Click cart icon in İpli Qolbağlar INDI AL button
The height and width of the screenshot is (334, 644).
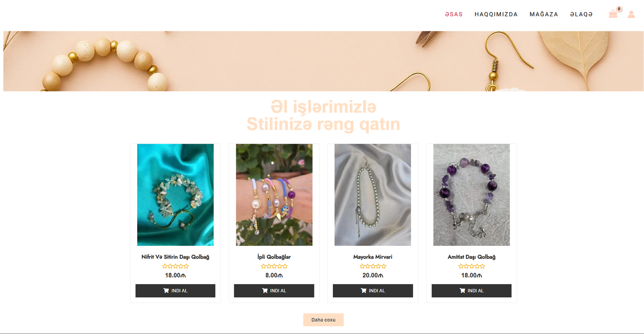point(265,291)
